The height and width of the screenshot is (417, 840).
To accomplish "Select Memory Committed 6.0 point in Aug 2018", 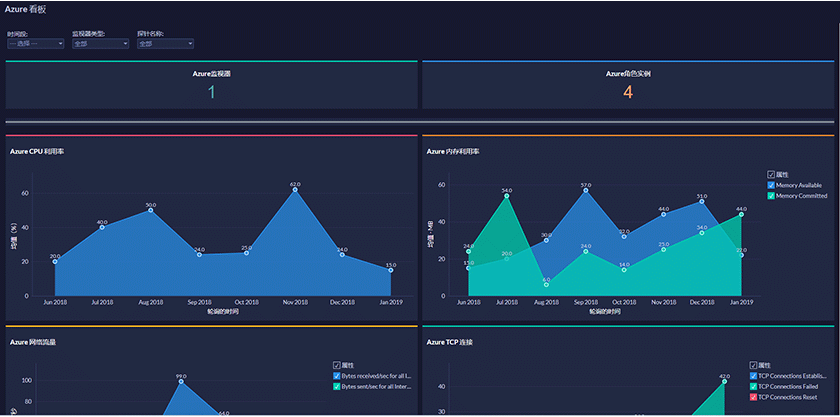I will point(546,285).
